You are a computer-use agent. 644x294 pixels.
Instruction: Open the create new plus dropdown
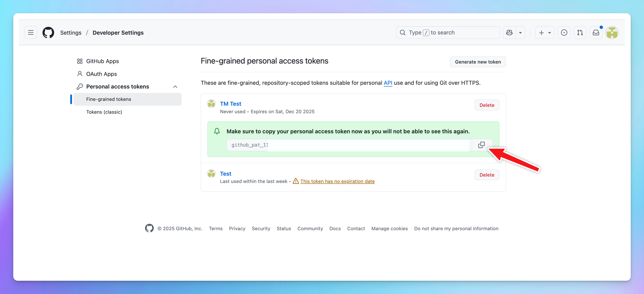coord(544,32)
